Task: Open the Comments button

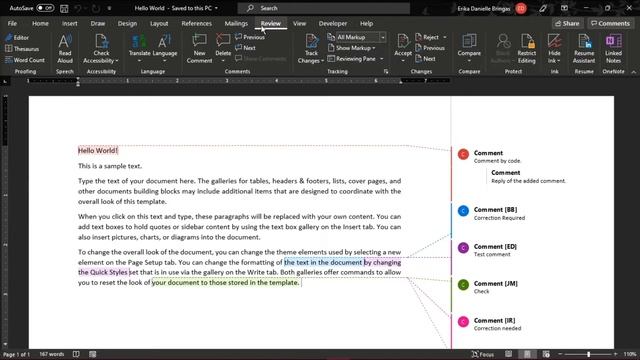Action: point(610,23)
